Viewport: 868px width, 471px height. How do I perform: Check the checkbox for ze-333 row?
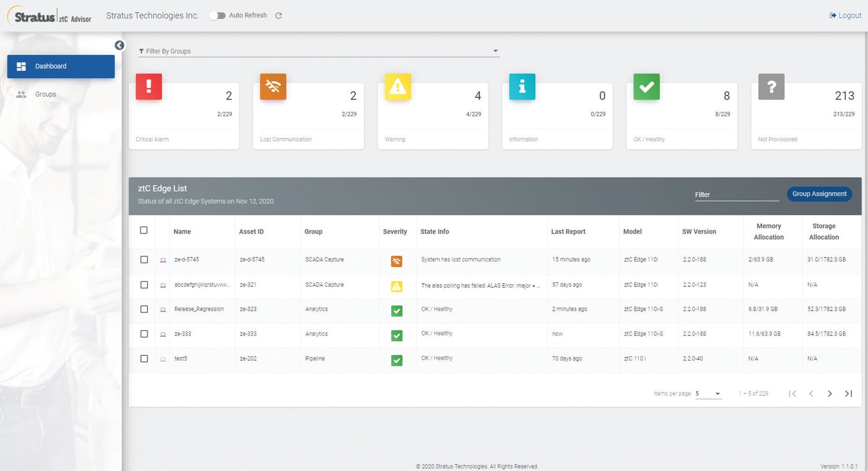(x=144, y=334)
